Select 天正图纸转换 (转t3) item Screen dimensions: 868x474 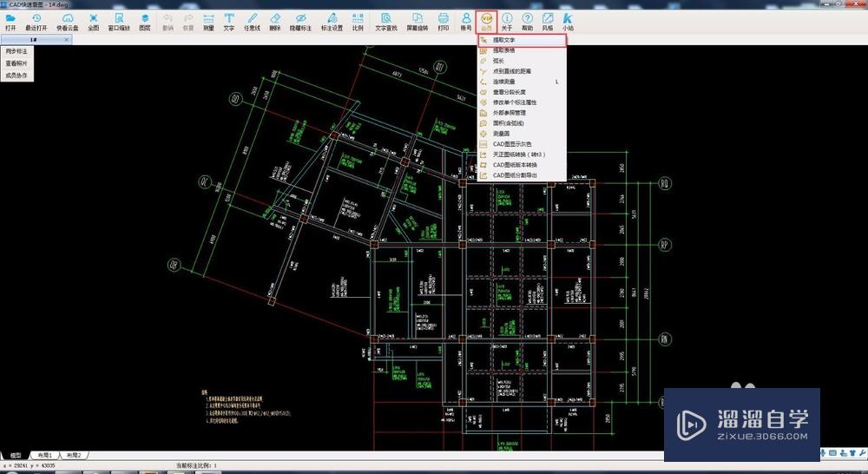pyautogui.click(x=522, y=155)
